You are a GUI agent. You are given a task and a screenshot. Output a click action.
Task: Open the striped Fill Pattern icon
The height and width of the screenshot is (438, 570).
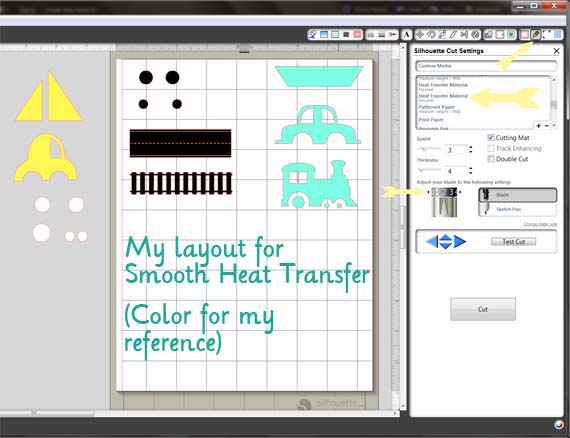coord(335,35)
